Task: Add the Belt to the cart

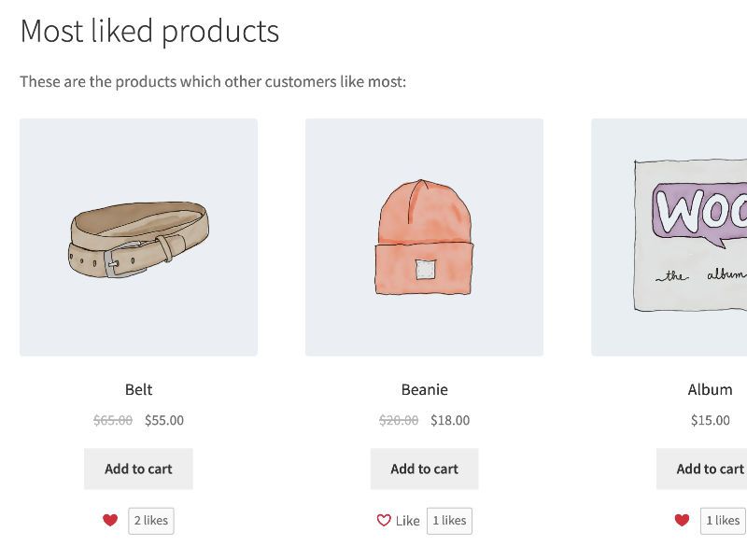Action: (x=138, y=469)
